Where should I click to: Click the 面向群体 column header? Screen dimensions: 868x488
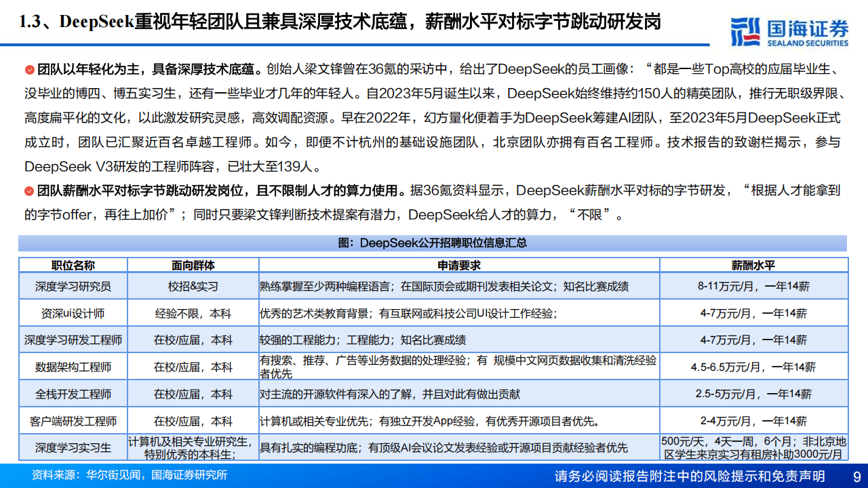tap(193, 265)
